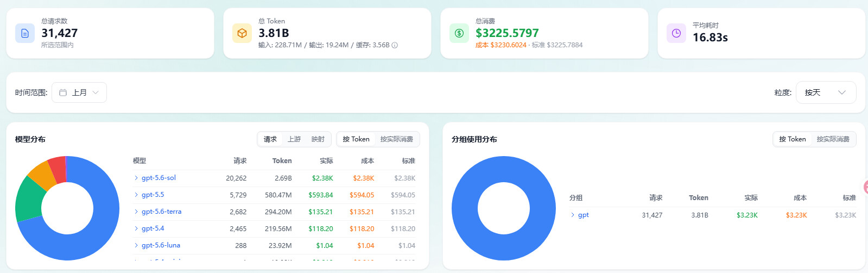Click the total spend dollar icon

click(459, 33)
